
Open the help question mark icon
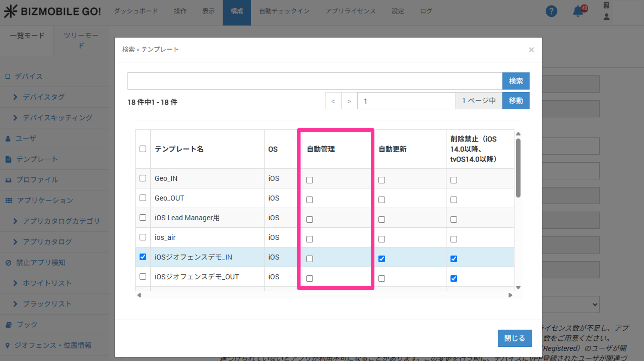click(551, 11)
